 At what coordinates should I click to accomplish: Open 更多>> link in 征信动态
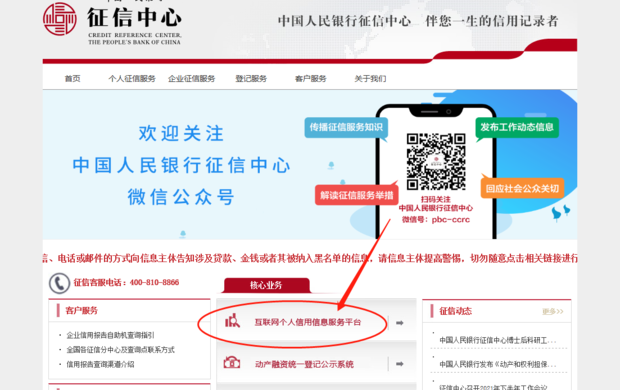[553, 312]
